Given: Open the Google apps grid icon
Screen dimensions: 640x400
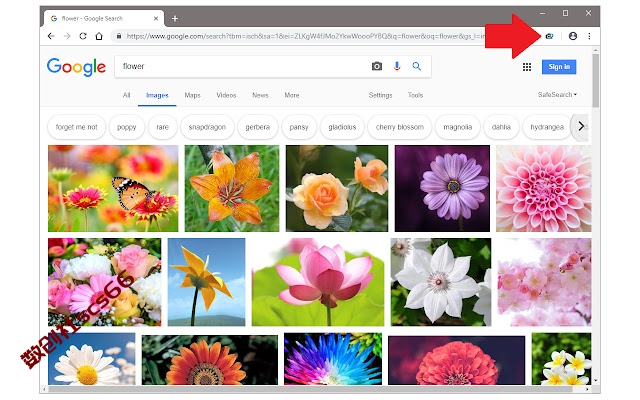Looking at the screenshot, I should tap(527, 67).
